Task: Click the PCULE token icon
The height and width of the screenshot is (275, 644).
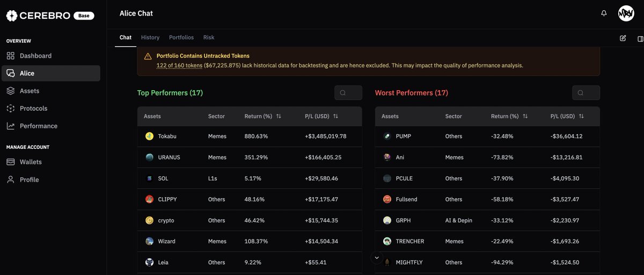Action: pos(387,178)
